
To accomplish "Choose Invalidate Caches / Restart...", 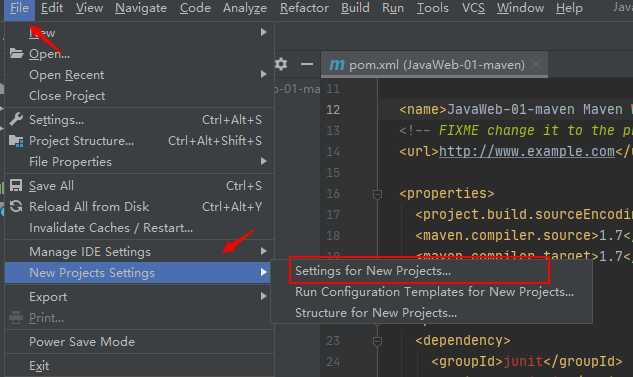I will point(139,228).
